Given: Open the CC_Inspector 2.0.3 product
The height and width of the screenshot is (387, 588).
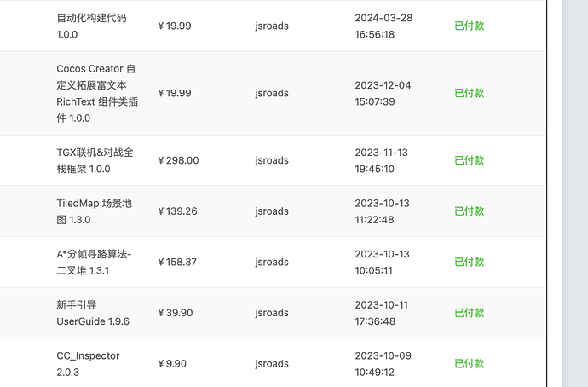Looking at the screenshot, I should pos(89,364).
